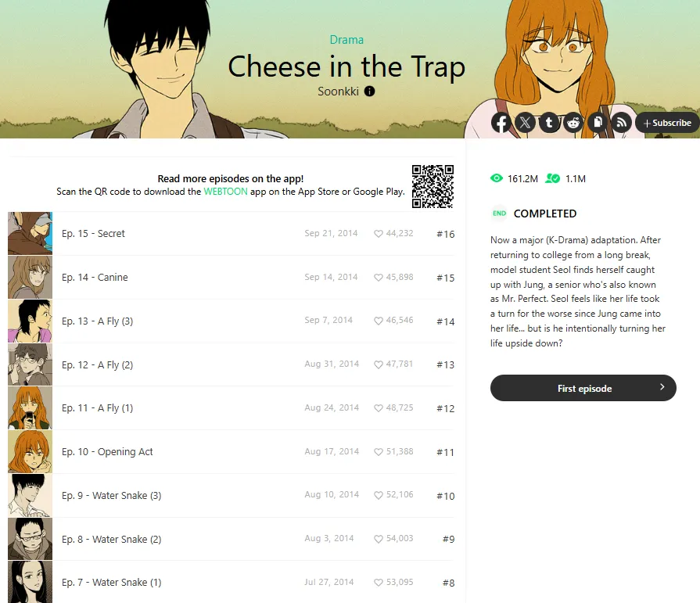Share on Tumblr icon
The height and width of the screenshot is (603, 700).
pos(550,123)
